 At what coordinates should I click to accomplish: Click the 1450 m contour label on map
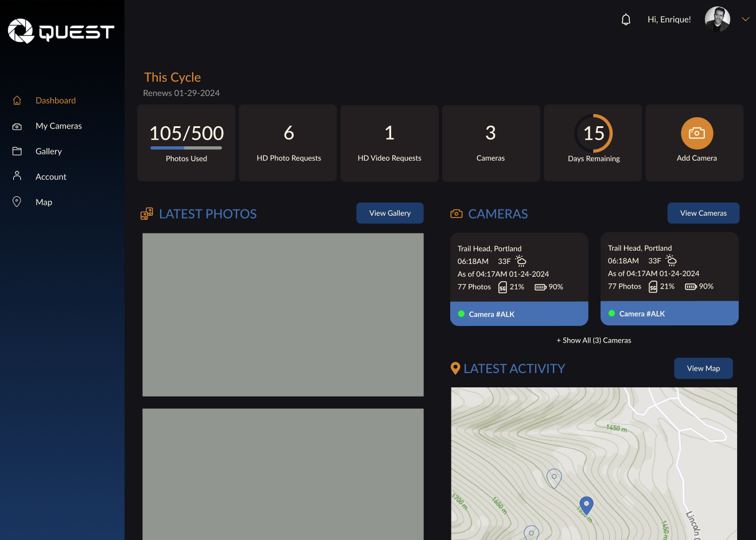click(617, 428)
